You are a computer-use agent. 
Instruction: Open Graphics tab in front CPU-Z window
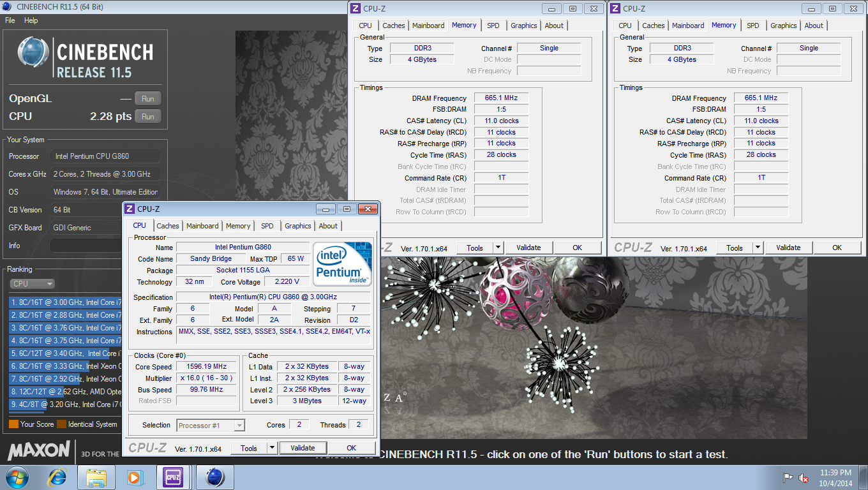(x=298, y=226)
